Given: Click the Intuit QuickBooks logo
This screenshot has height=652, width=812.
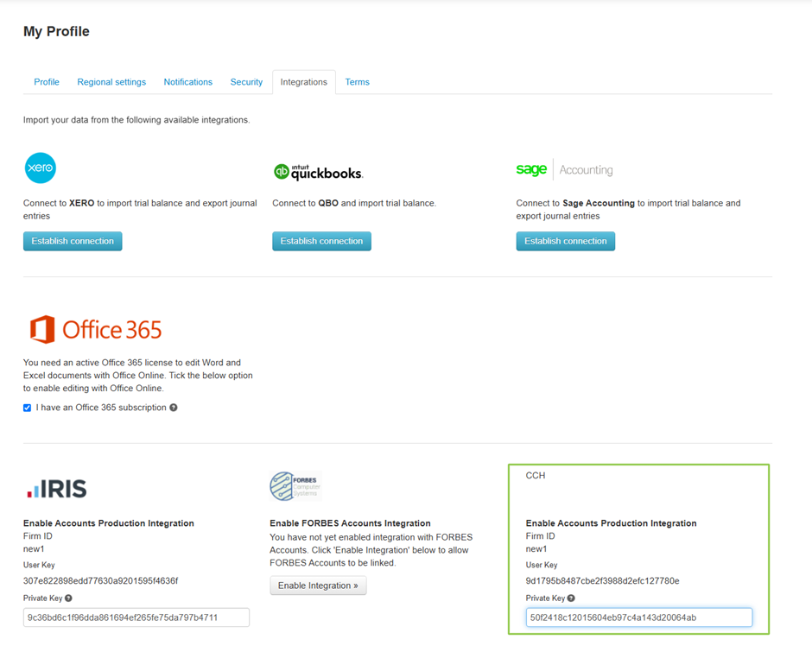Looking at the screenshot, I should (x=318, y=172).
